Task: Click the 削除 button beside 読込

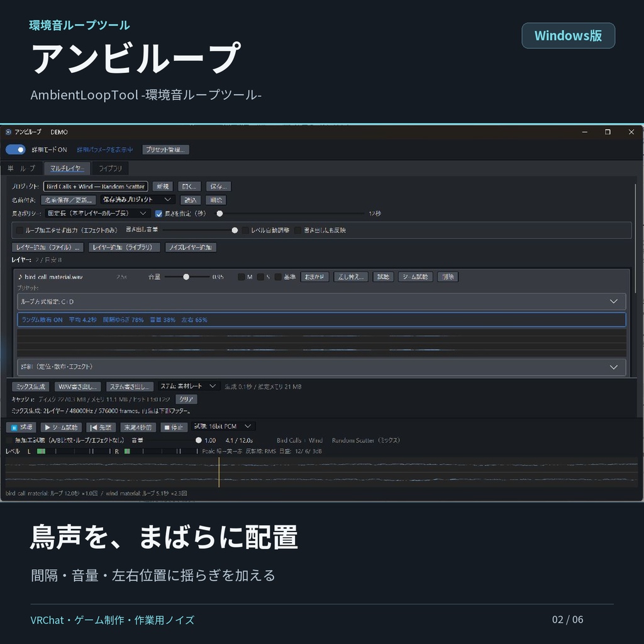Action: coord(216,200)
